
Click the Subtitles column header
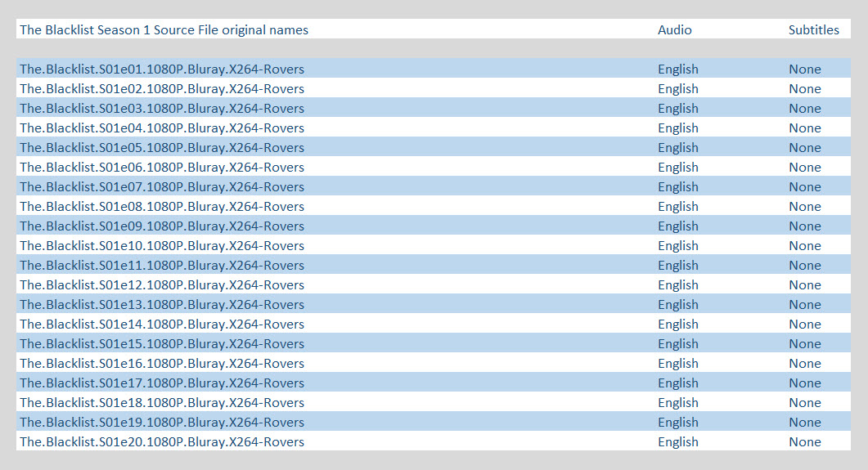click(x=814, y=30)
